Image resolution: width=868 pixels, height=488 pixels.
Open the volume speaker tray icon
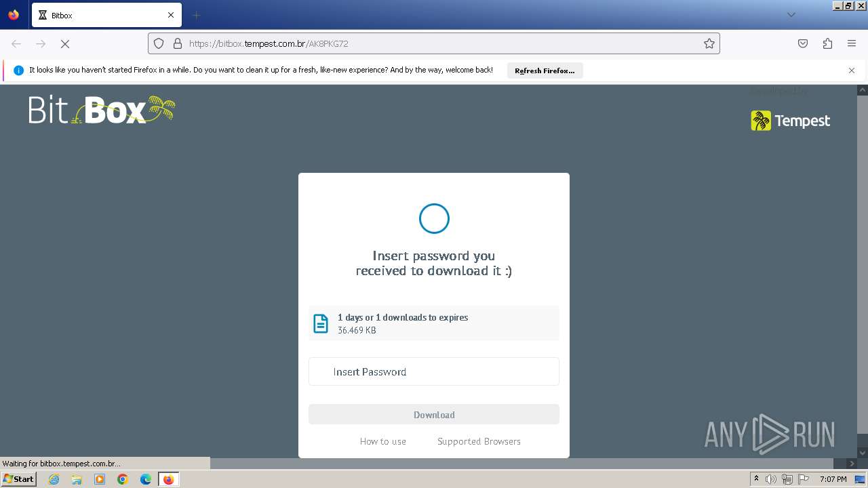[x=771, y=479]
